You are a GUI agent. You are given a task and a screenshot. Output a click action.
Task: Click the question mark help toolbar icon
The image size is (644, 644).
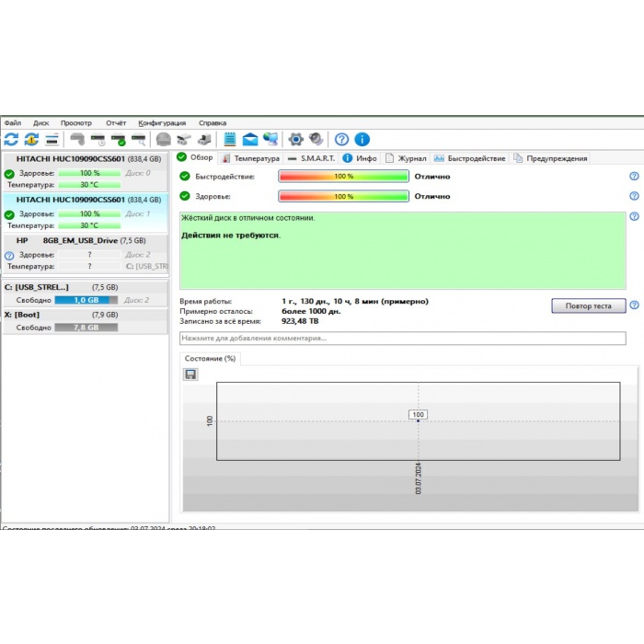tap(341, 140)
